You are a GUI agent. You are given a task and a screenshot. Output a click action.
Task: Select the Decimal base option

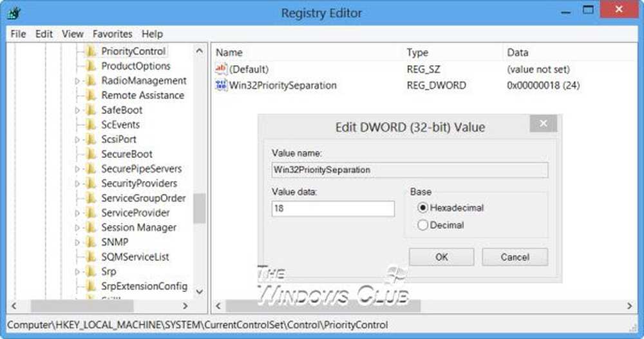[423, 225]
